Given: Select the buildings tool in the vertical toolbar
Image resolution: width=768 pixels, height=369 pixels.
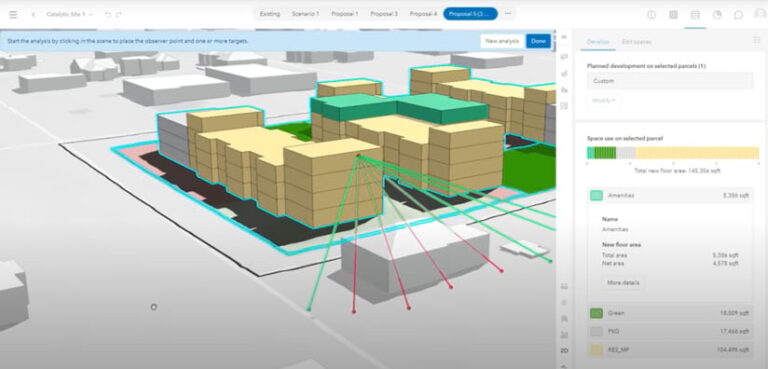Looking at the screenshot, I should pyautogui.click(x=564, y=90).
